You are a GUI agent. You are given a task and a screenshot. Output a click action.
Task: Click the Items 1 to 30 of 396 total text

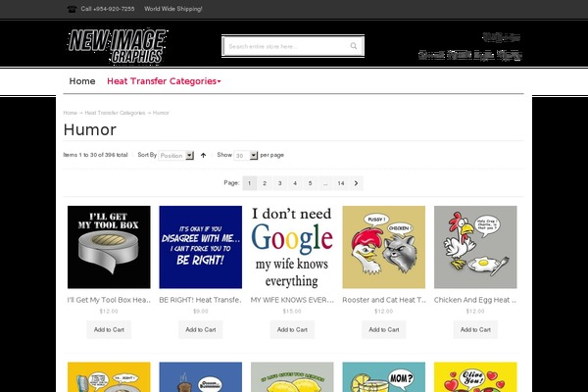coord(95,155)
